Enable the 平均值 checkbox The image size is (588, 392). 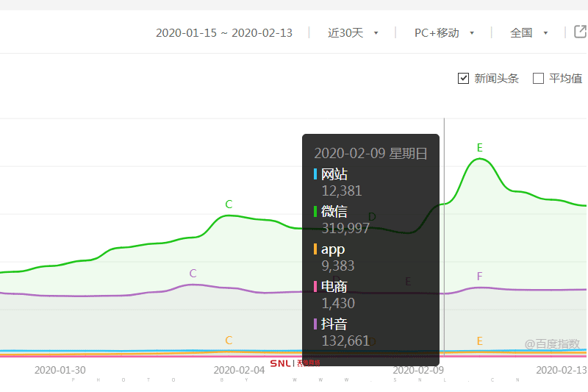[x=538, y=79]
